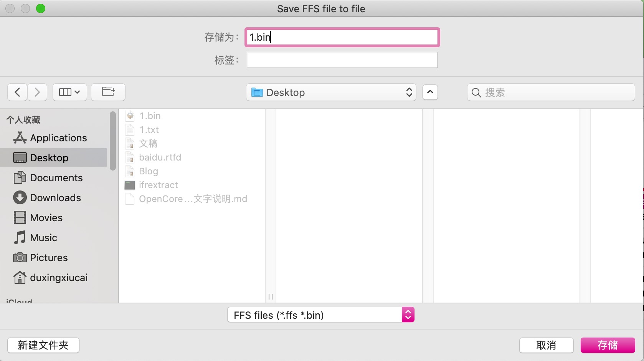The width and height of the screenshot is (644, 361).
Task: Click the magnifying glass search icon
Action: tap(476, 93)
